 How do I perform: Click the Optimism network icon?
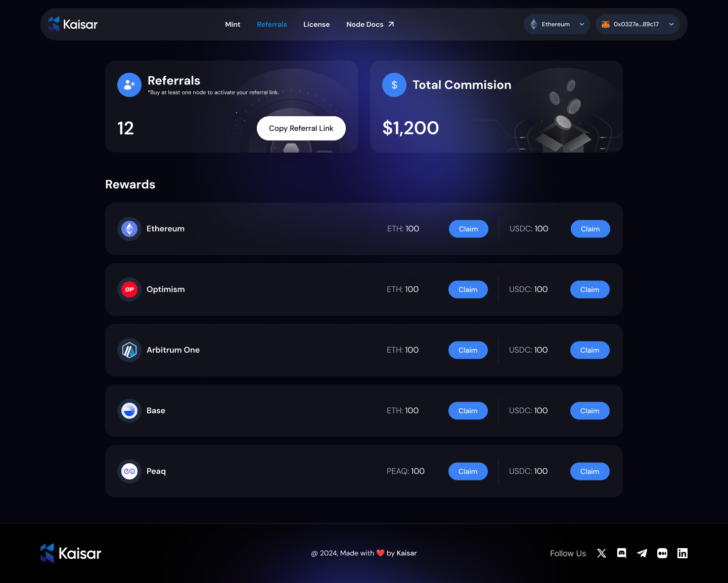[x=129, y=289]
